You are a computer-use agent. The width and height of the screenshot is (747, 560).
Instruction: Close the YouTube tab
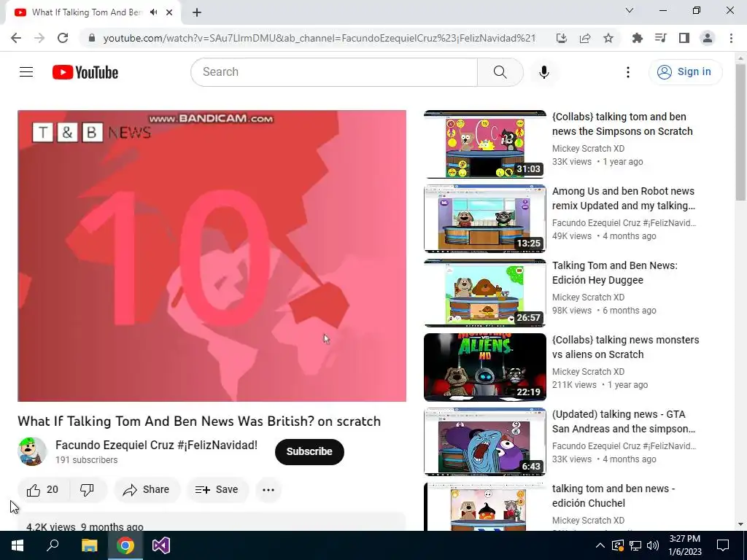point(169,12)
